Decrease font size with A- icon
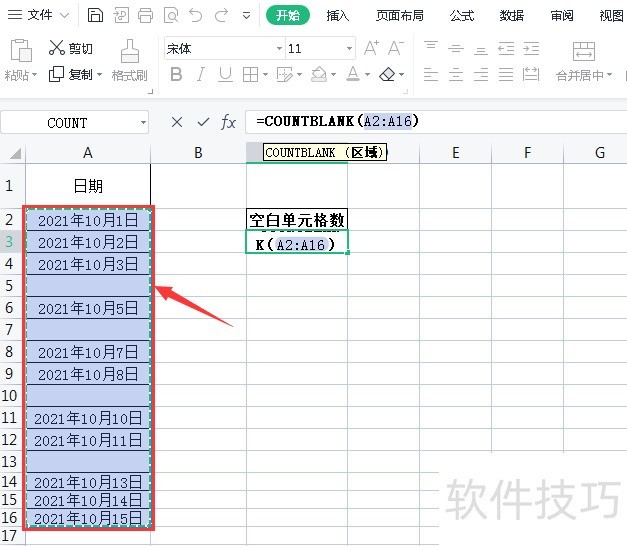Screen dimensions: 627x546 [396, 48]
